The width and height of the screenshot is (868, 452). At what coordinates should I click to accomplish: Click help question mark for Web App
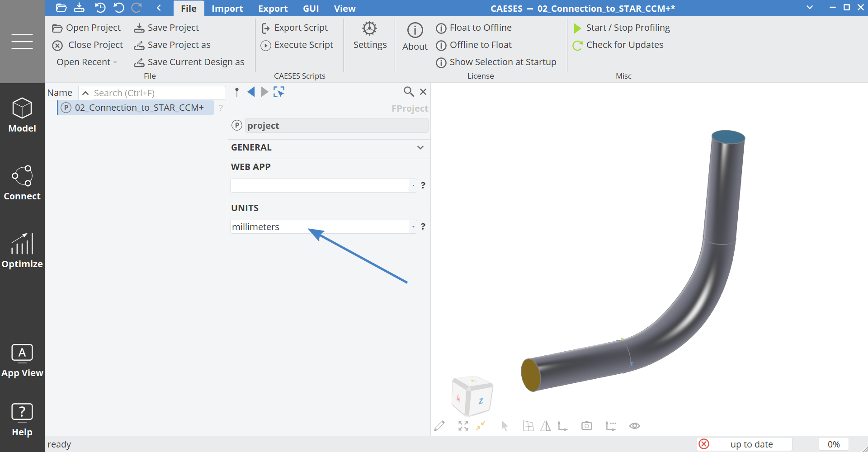point(423,185)
